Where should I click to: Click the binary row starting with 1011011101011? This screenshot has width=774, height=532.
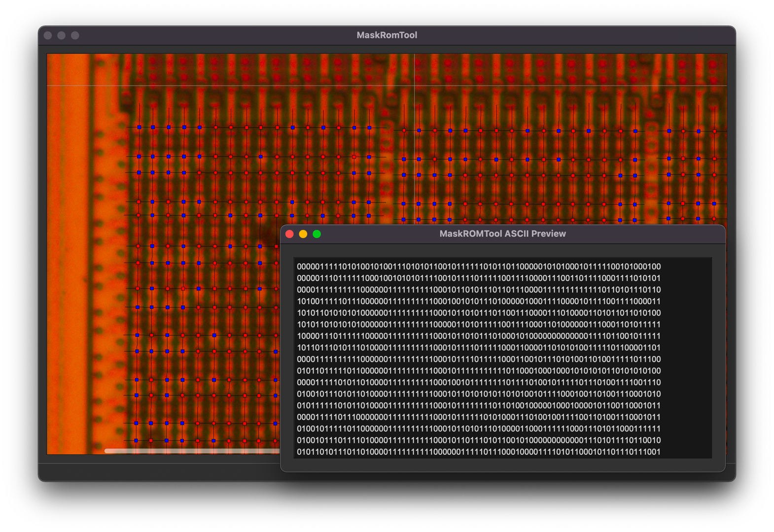click(478, 348)
